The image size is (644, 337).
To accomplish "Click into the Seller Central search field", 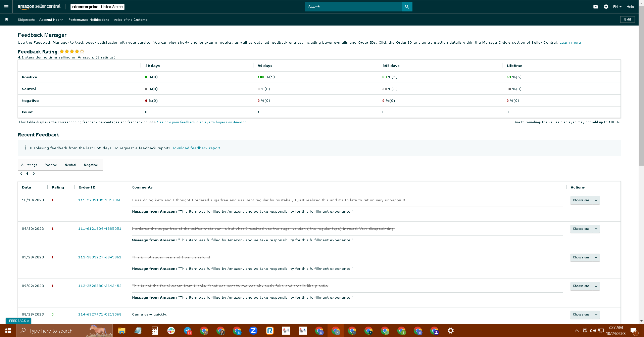I will (x=353, y=7).
